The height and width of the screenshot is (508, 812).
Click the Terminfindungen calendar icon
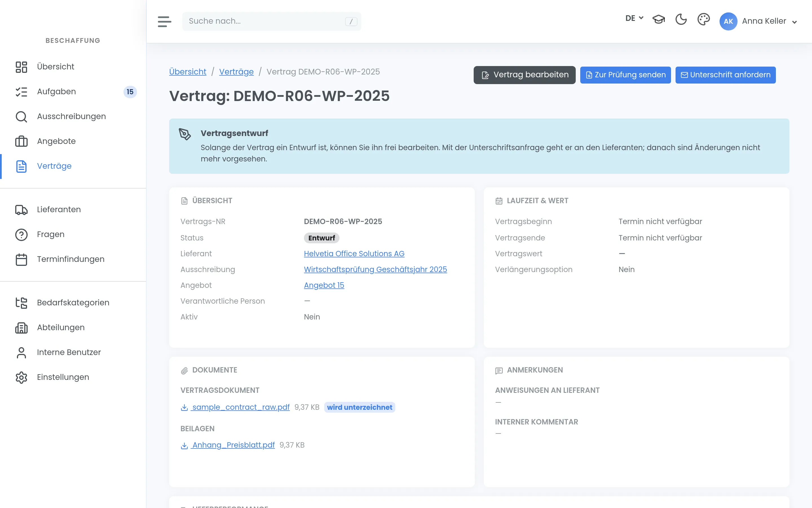21,259
